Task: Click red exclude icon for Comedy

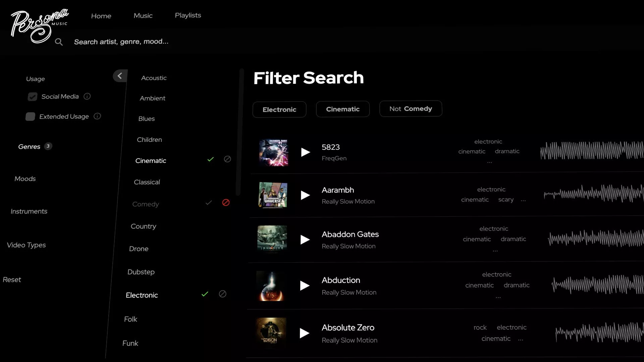Action: (226, 202)
